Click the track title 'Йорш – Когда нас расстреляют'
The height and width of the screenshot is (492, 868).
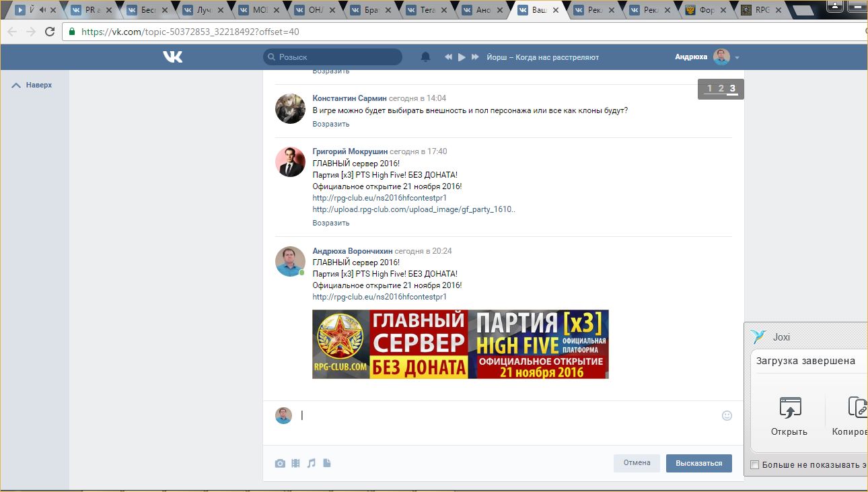542,57
